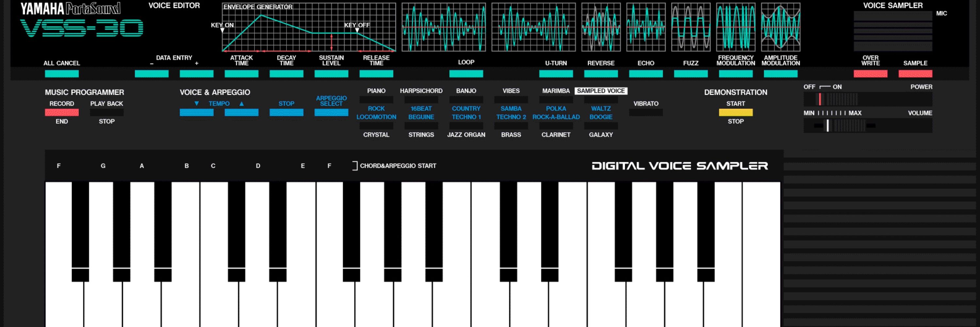Click the amplitude modulation waveform icon
Image resolution: width=980 pixels, height=327 pixels.
780,27
